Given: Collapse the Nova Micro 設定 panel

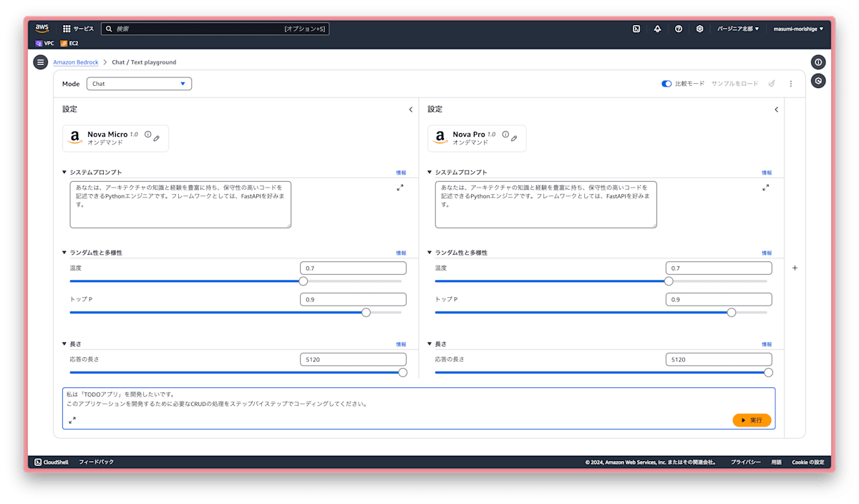Looking at the screenshot, I should [411, 110].
